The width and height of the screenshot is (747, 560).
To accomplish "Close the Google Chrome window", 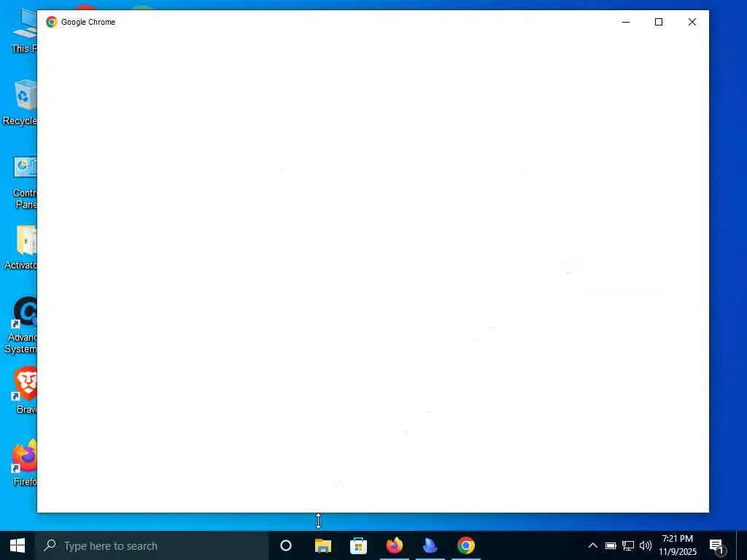I will pyautogui.click(x=692, y=22).
